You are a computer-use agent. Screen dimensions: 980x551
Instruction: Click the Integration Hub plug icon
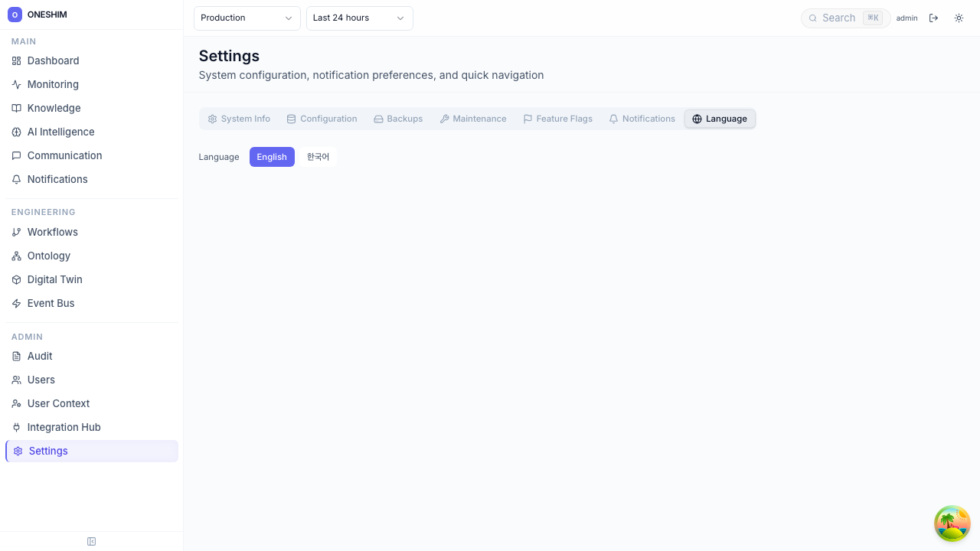point(16,428)
